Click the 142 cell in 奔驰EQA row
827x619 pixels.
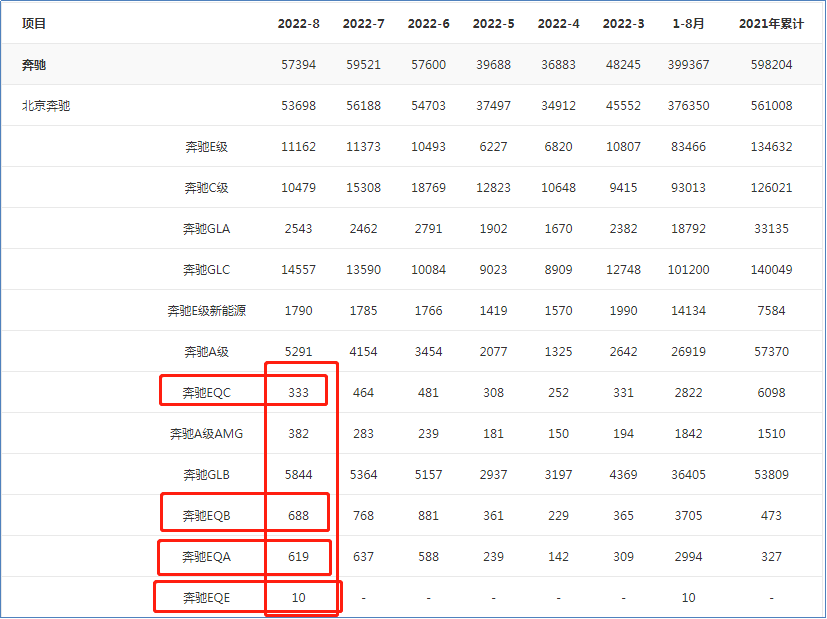point(559,557)
